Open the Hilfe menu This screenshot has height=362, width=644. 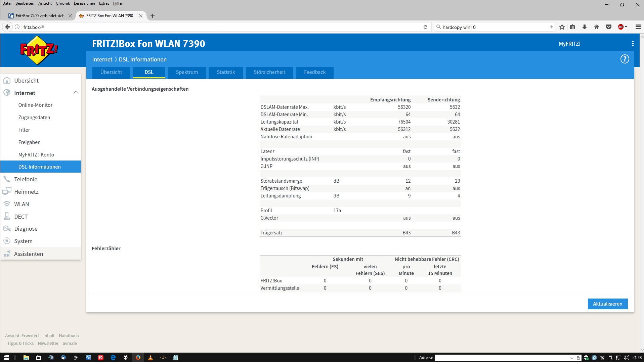pos(117,3)
